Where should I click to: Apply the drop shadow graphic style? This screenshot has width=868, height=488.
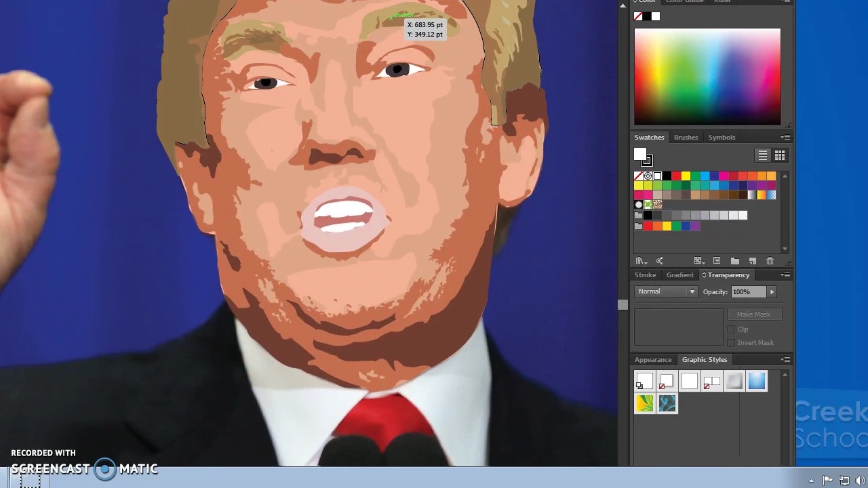(x=667, y=382)
